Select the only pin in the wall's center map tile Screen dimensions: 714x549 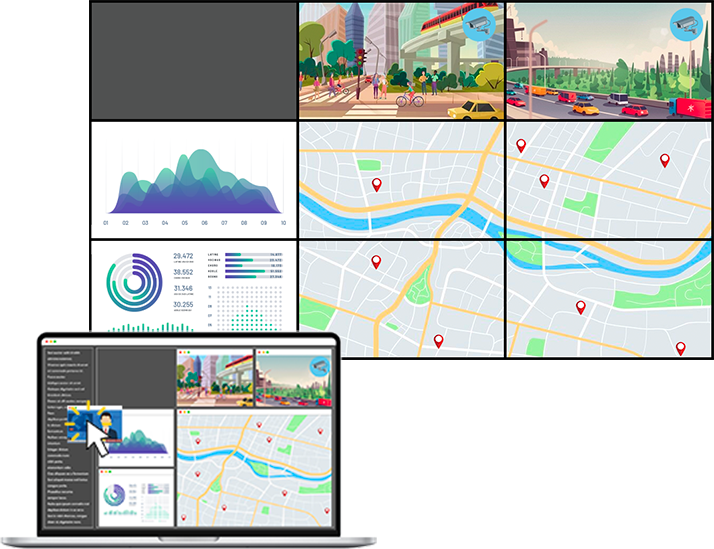(376, 184)
